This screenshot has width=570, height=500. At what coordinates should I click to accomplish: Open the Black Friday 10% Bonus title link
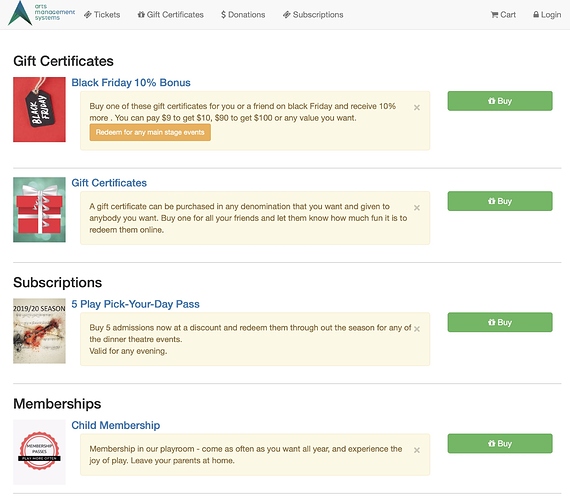pos(131,83)
